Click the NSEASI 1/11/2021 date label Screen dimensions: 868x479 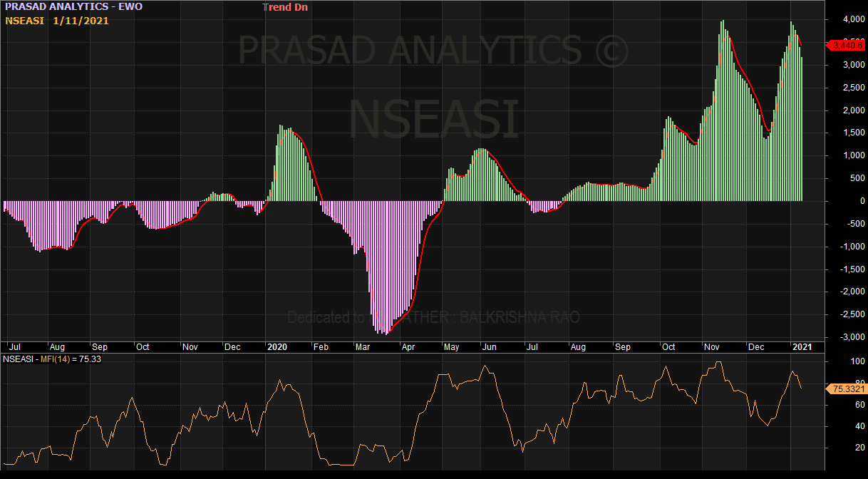click(57, 21)
